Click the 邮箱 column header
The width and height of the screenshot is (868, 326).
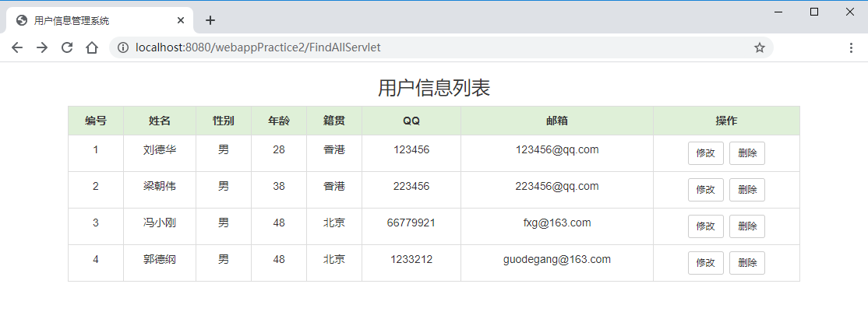(557, 121)
